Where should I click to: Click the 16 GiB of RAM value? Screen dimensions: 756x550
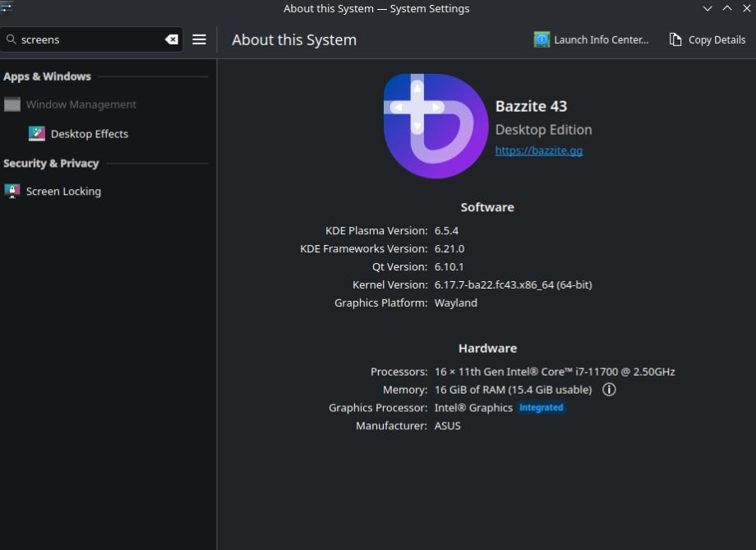513,390
